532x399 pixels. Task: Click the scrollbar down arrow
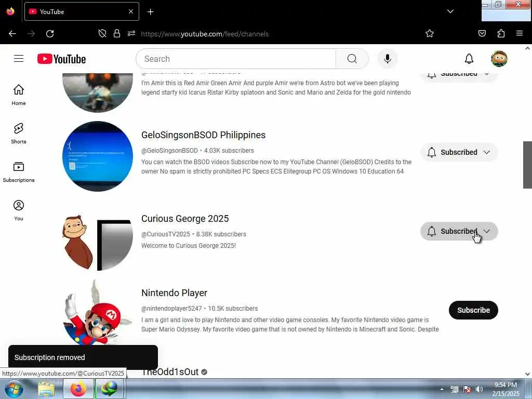(527, 374)
